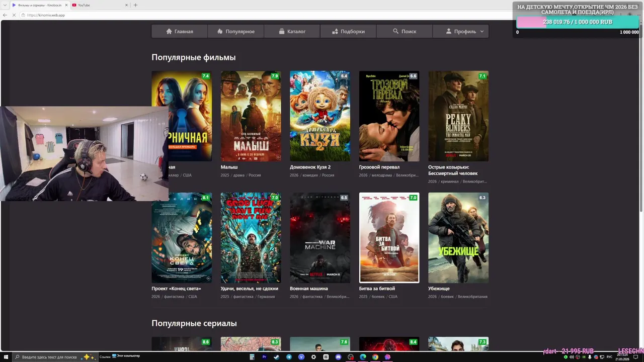Open the Peaky Blinders movie poster
This screenshot has height=362, width=644.
click(458, 116)
